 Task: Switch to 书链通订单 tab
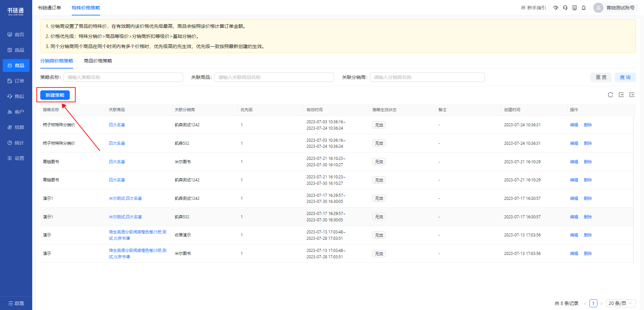(49, 8)
